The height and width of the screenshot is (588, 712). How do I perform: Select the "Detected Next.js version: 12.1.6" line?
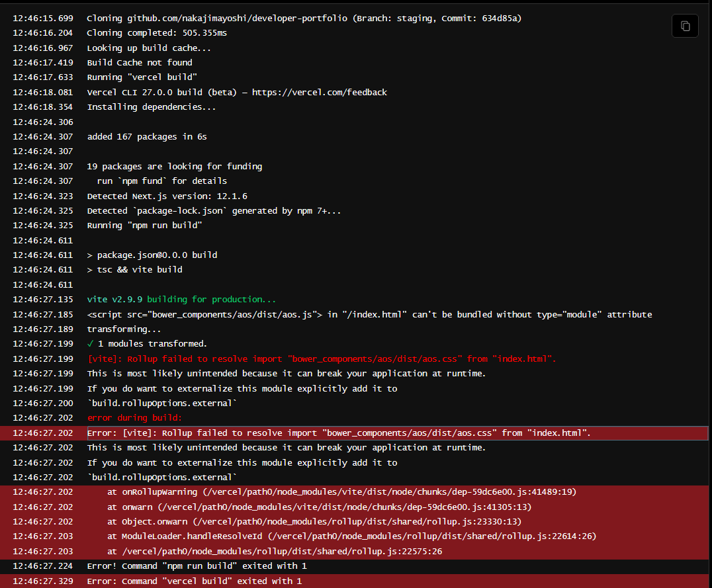[x=167, y=196]
